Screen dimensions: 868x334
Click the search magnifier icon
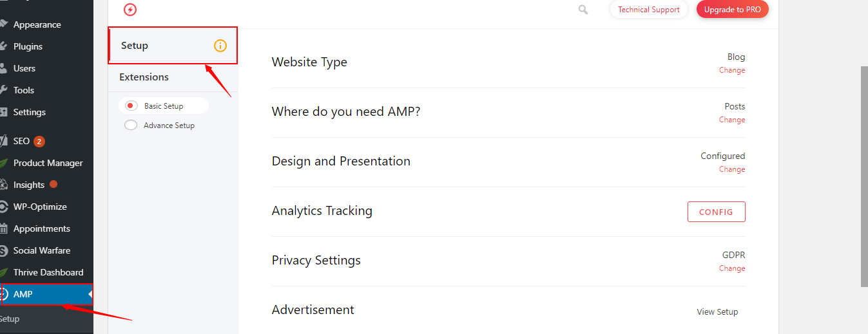[x=583, y=10]
